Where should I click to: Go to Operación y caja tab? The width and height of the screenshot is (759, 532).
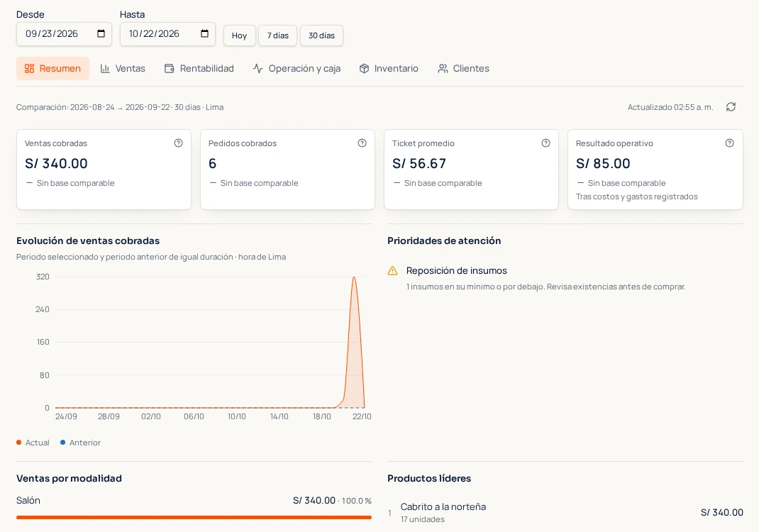point(297,68)
